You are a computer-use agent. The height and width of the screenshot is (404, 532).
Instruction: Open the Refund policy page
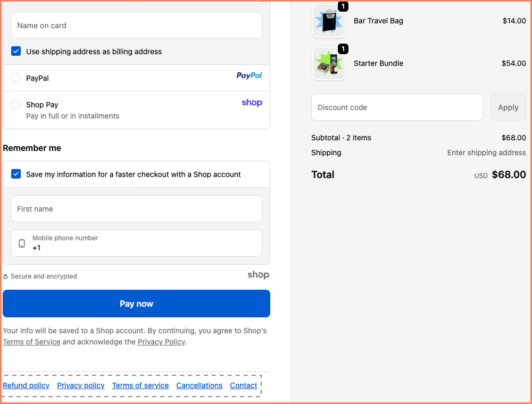(26, 385)
